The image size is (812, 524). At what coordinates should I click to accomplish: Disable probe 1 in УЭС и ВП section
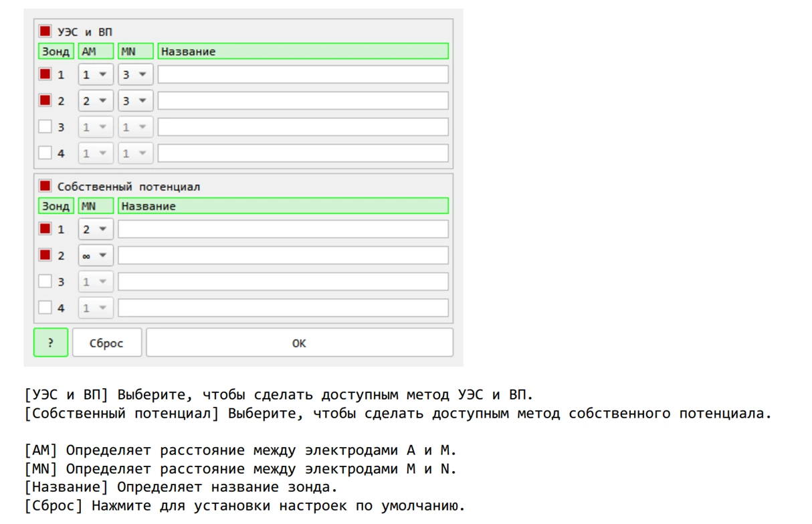click(x=45, y=74)
